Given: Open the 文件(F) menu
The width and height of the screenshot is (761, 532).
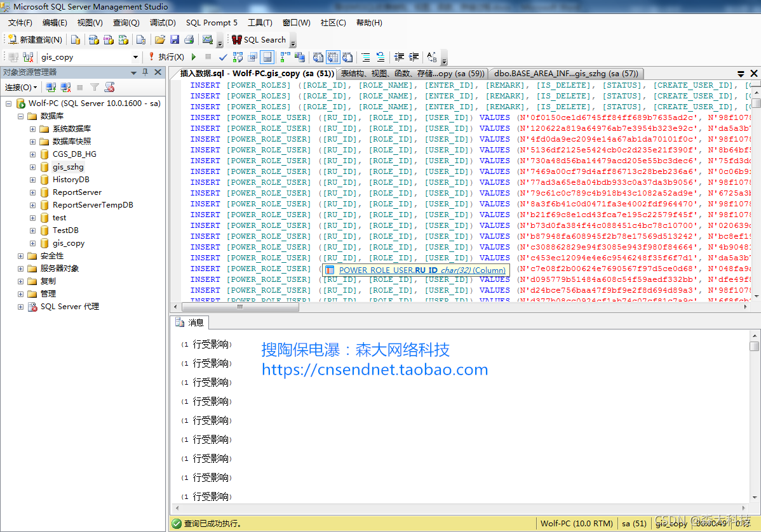Looking at the screenshot, I should point(20,23).
